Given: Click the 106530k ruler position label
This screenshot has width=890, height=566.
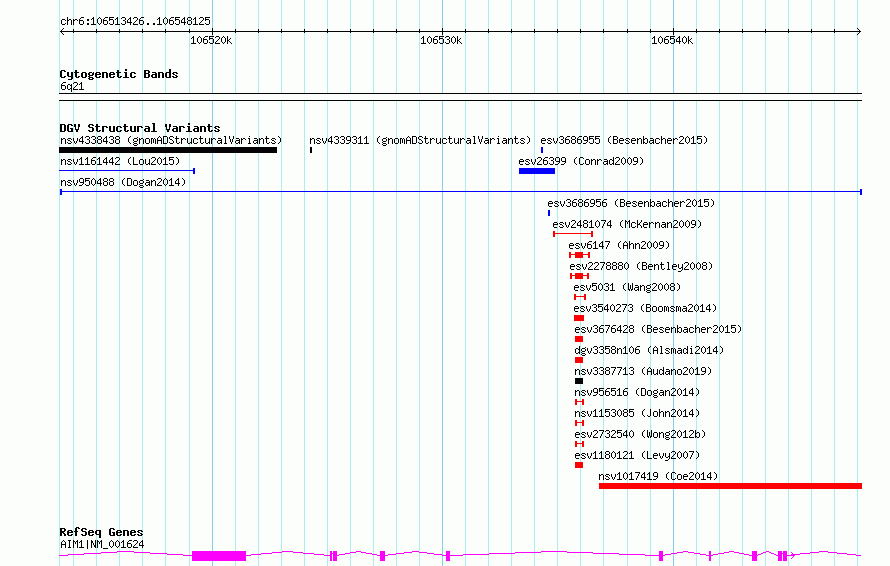Looking at the screenshot, I should point(441,40).
